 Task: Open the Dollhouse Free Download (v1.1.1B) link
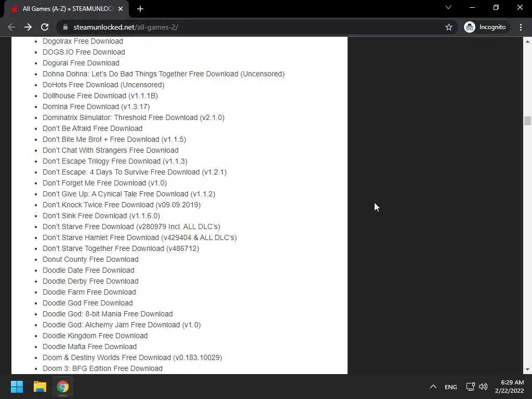100,96
